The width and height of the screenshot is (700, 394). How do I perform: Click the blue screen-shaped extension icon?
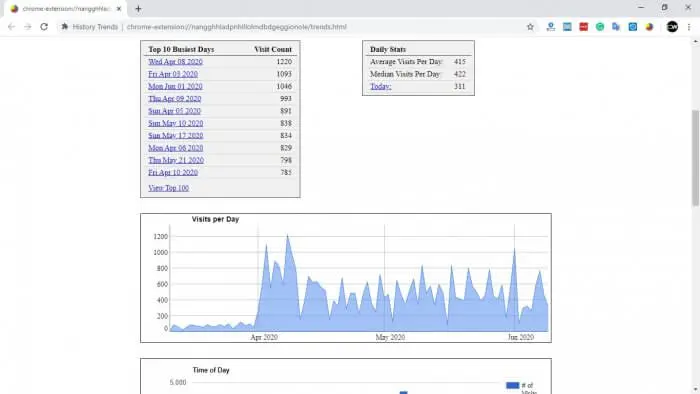click(567, 27)
